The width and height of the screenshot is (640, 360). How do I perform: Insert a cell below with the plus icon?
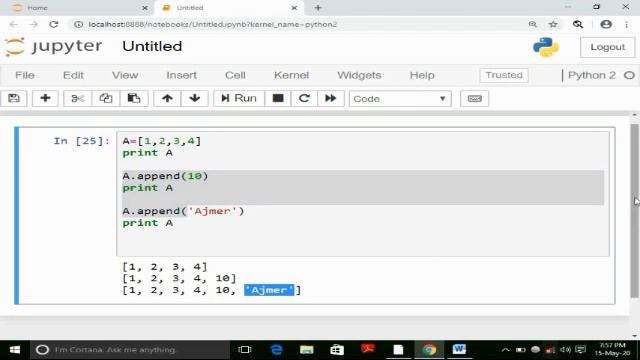point(45,98)
